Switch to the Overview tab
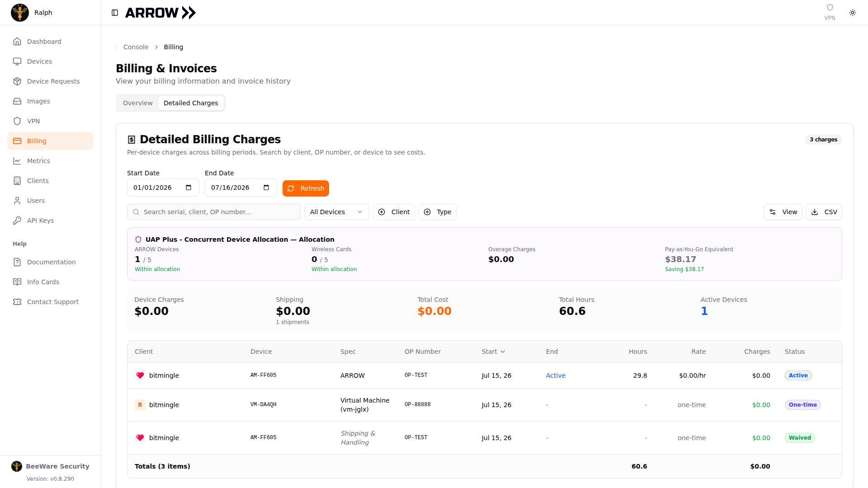Viewport: 868px width, 488px height. 138,103
